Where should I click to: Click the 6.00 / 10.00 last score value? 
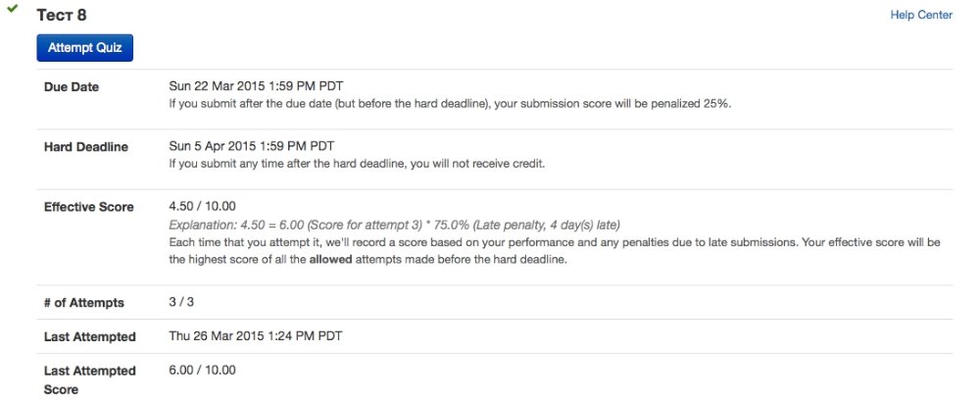pos(203,370)
